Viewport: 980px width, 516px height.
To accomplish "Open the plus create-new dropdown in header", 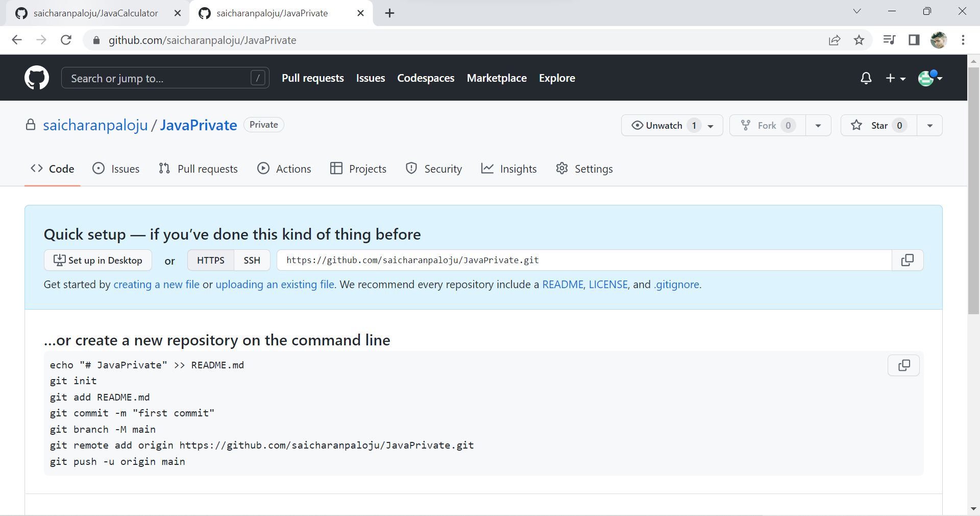I will [x=895, y=78].
